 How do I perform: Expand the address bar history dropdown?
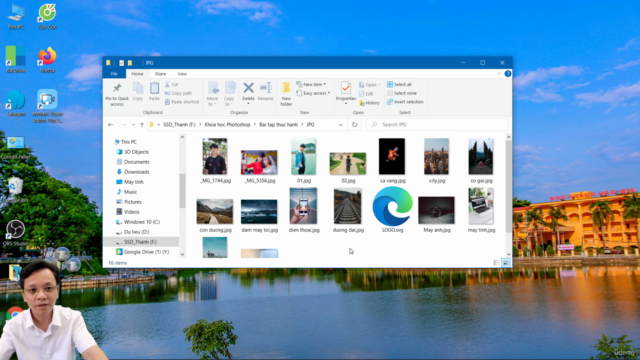click(340, 124)
